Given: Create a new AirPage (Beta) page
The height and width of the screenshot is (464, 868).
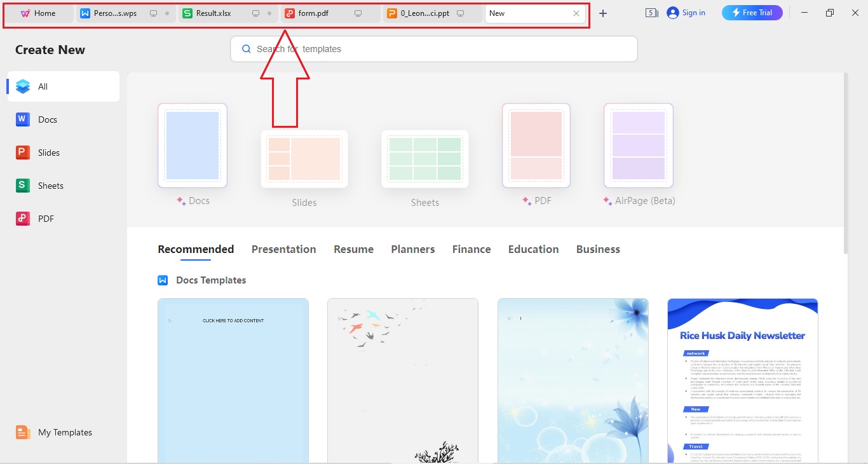Looking at the screenshot, I should click(639, 146).
